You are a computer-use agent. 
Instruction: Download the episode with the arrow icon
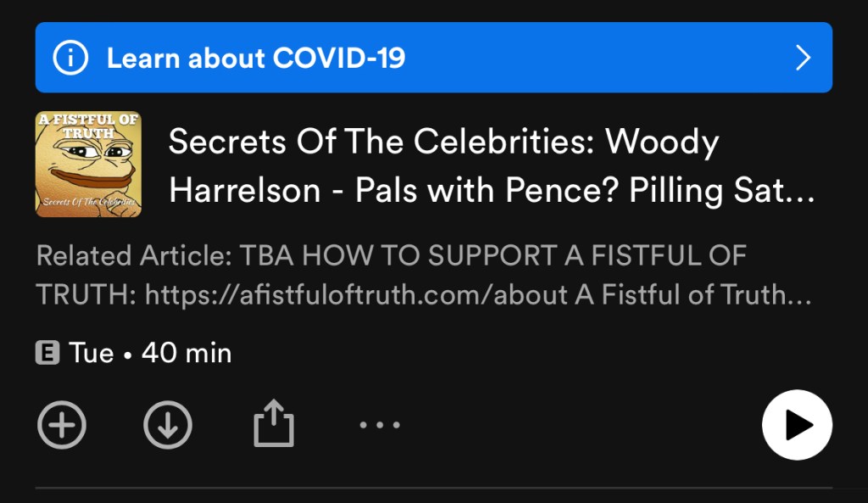point(168,425)
